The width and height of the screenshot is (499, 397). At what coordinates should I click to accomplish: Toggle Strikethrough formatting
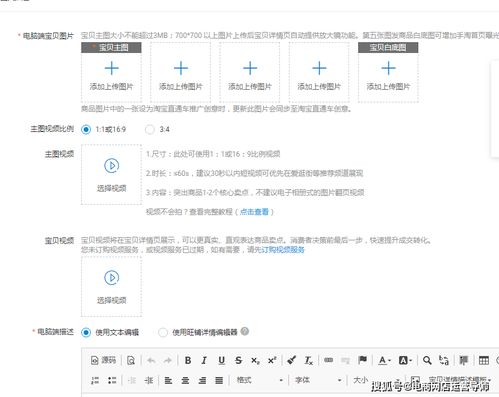tap(238, 360)
